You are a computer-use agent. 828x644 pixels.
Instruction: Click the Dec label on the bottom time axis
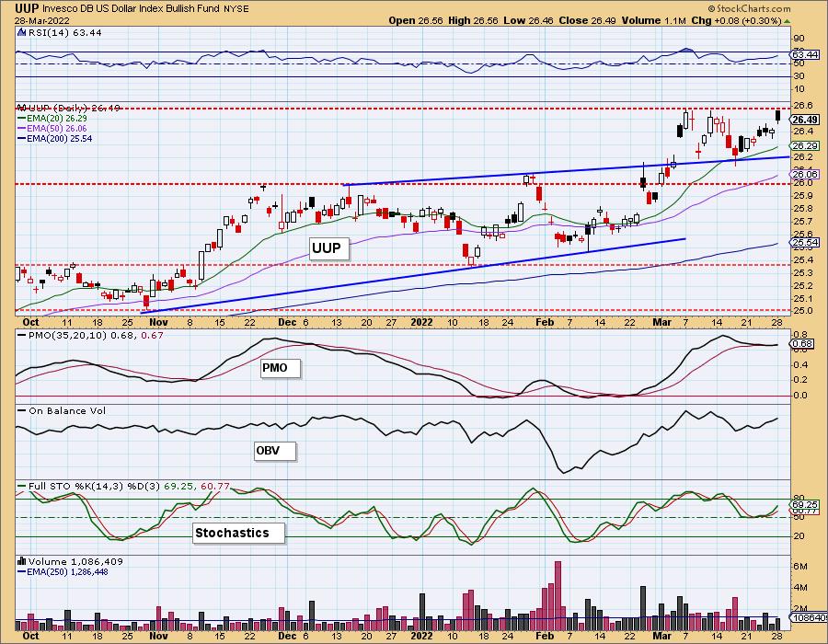click(287, 636)
